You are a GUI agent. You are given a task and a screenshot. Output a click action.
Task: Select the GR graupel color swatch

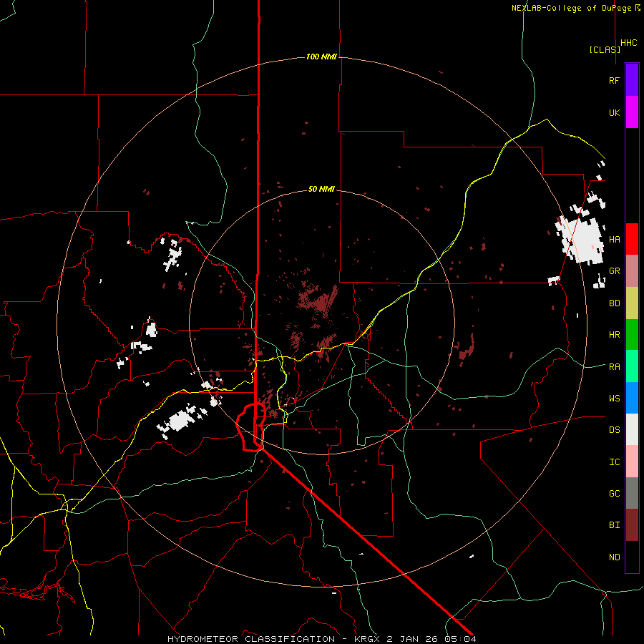coord(632,271)
